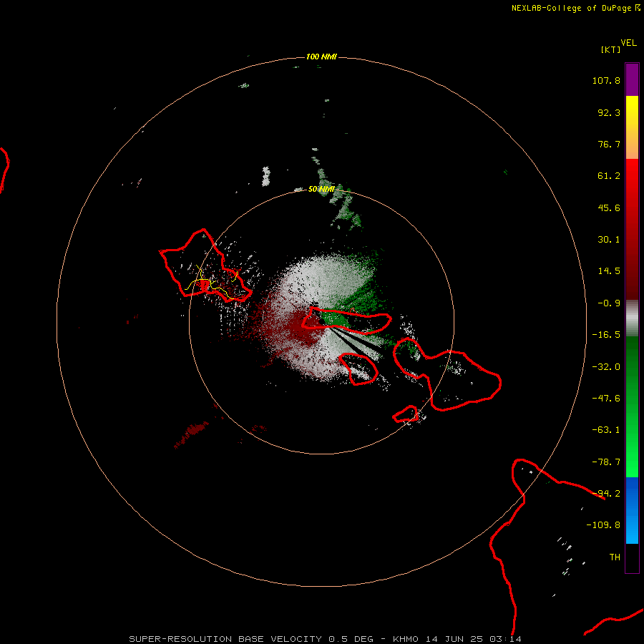Image resolution: width=644 pixels, height=644 pixels.
Task: Click the -0.9 velocity scale value
Action: pos(609,303)
